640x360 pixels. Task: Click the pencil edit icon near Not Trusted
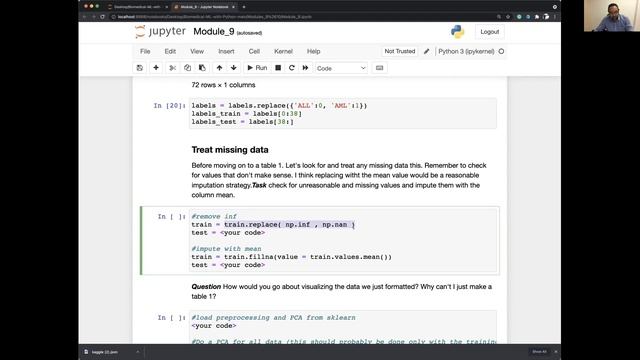tap(427, 51)
